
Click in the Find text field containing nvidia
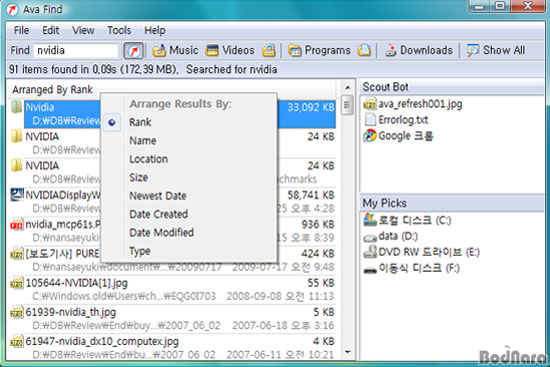(75, 51)
